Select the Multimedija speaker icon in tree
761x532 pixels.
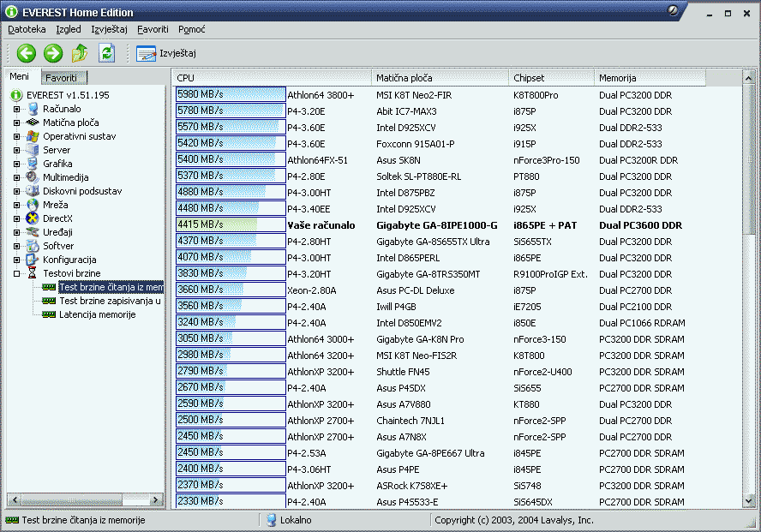[x=33, y=177]
